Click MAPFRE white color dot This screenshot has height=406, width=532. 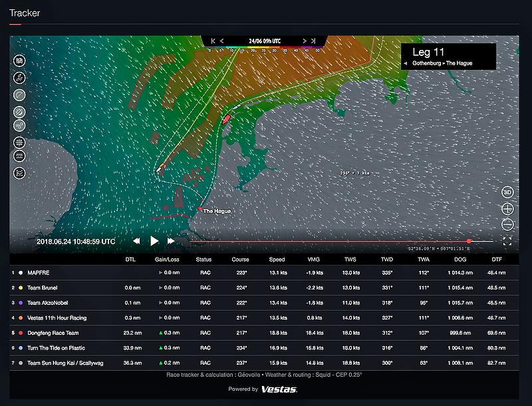click(21, 273)
